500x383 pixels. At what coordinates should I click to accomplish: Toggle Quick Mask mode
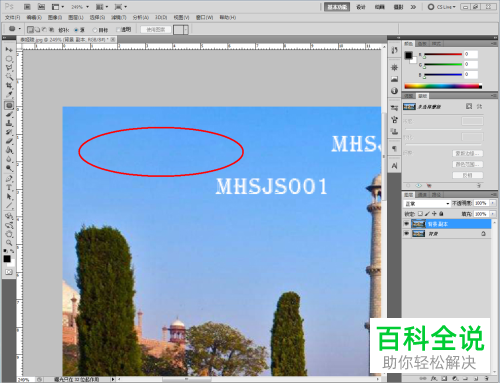(x=9, y=272)
